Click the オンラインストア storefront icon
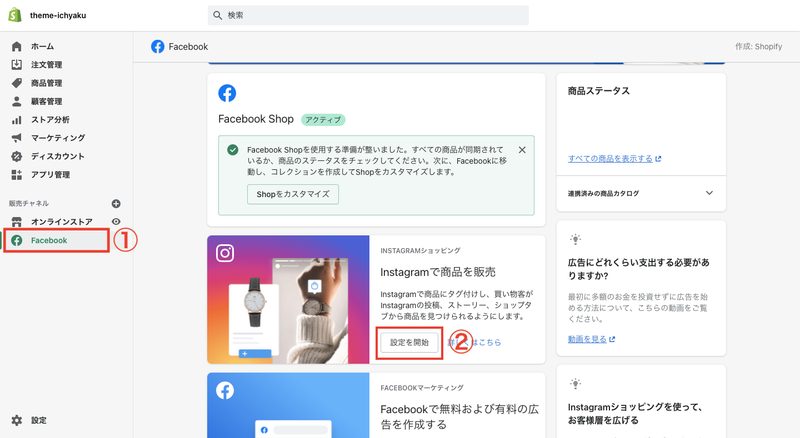Image resolution: width=800 pixels, height=438 pixels. [x=16, y=222]
